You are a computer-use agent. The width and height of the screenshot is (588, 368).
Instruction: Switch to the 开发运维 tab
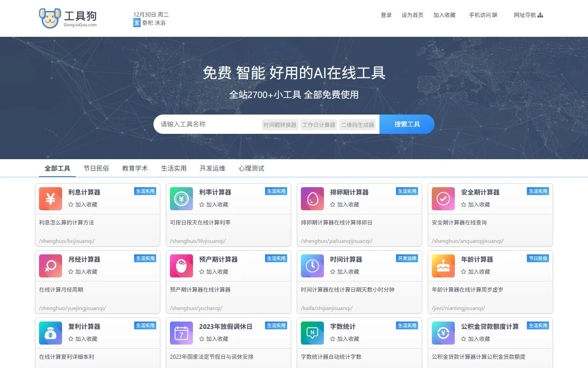[x=212, y=168]
